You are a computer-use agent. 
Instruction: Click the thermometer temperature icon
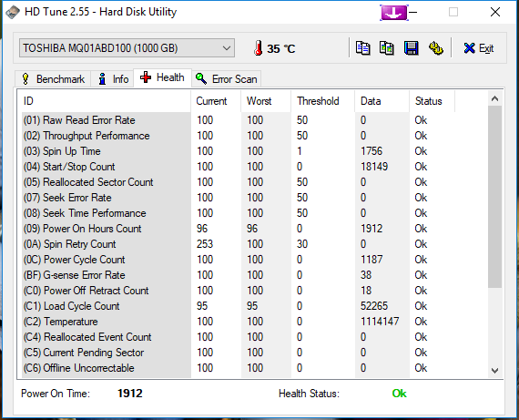click(259, 48)
